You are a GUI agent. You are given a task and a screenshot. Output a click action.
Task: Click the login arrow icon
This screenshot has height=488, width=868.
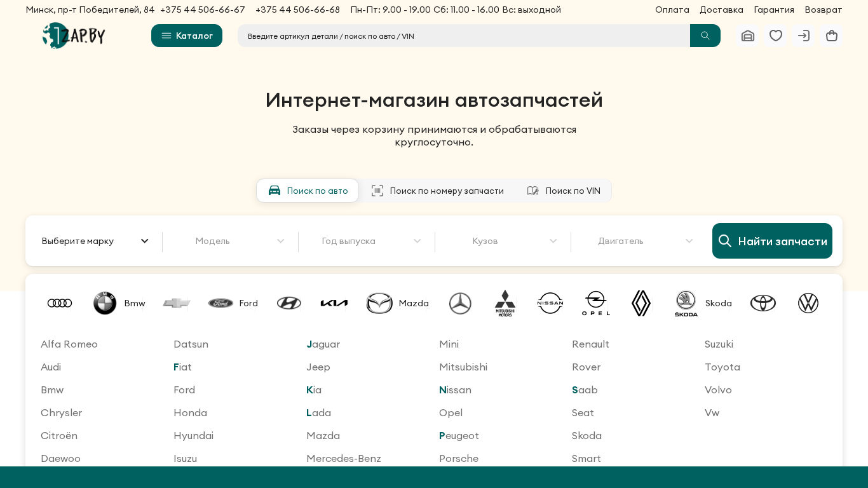click(x=804, y=36)
